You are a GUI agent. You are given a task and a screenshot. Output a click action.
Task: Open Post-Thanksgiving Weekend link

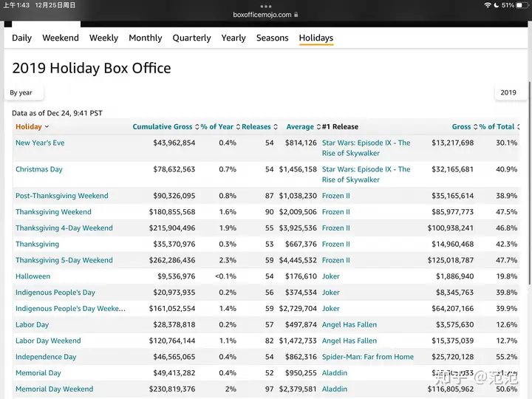[x=62, y=196]
